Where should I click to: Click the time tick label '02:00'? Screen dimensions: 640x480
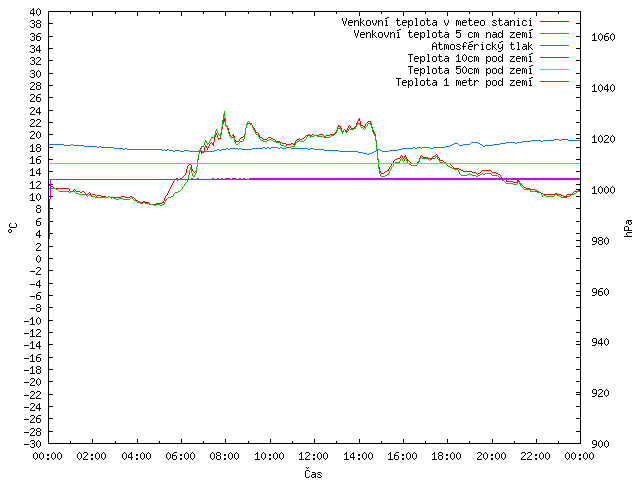92,456
